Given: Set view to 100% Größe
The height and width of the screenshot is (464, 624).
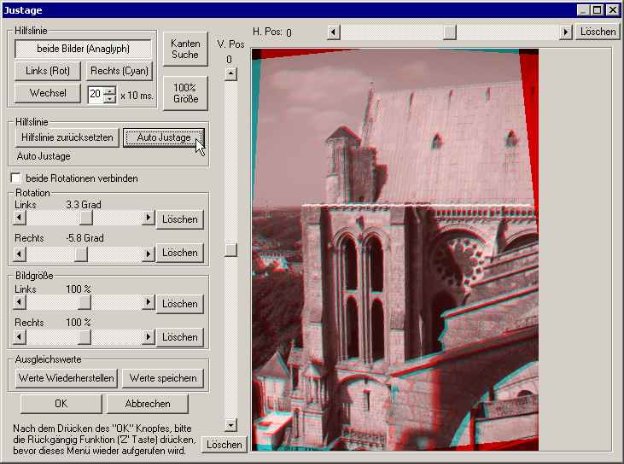Looking at the screenshot, I should click(184, 92).
